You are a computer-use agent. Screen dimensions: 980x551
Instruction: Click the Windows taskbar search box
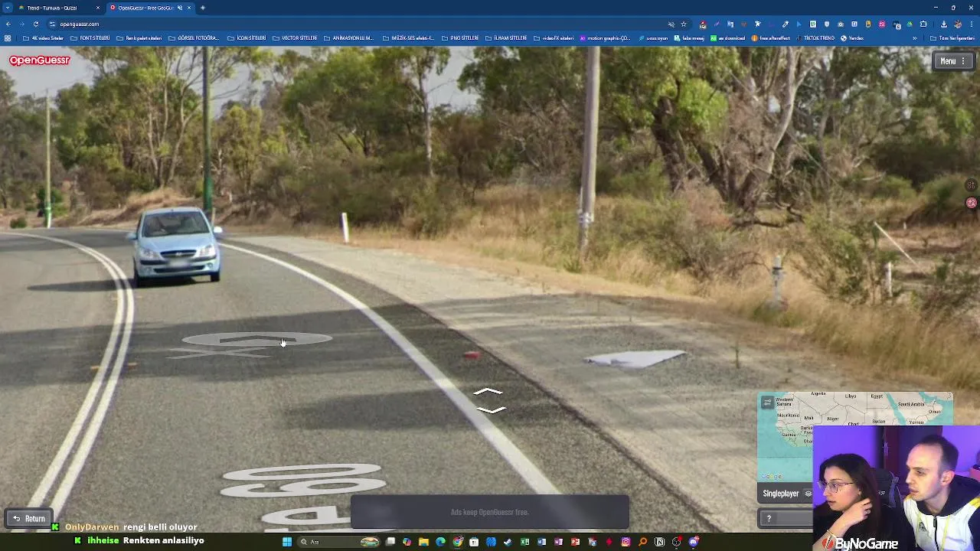(339, 542)
